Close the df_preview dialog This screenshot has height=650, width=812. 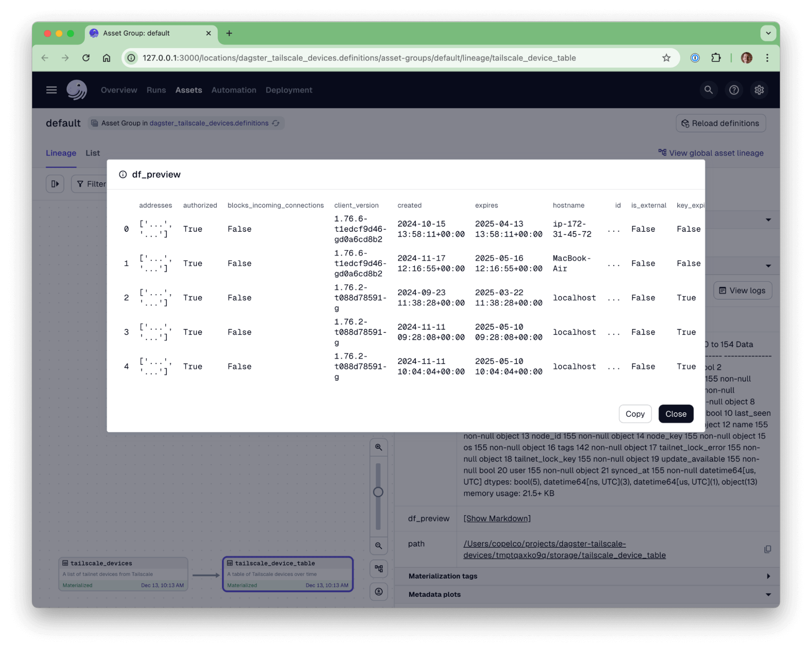[x=676, y=414]
